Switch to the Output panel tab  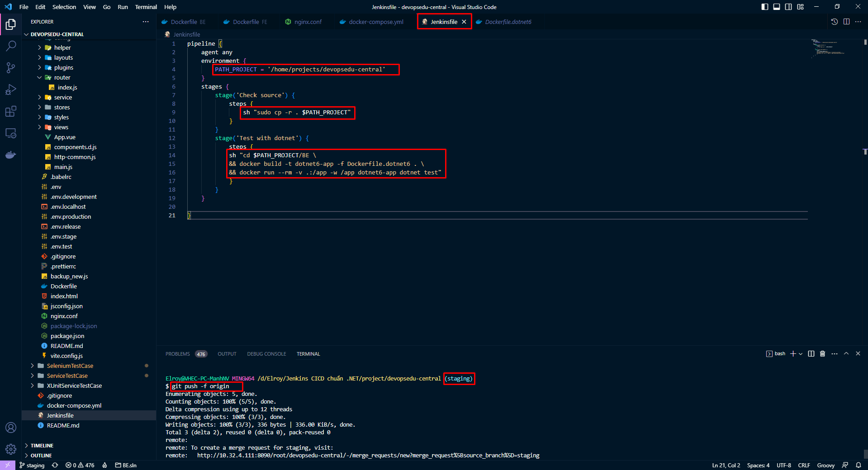click(x=227, y=354)
